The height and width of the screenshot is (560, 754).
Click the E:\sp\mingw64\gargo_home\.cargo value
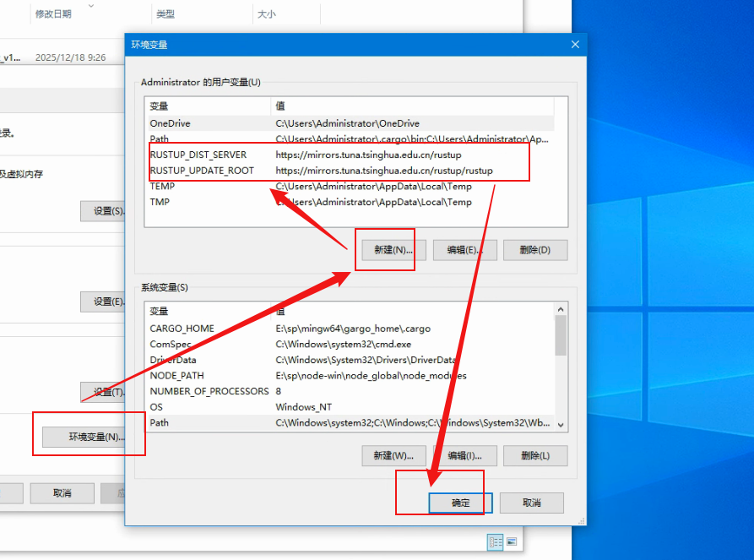click(353, 329)
